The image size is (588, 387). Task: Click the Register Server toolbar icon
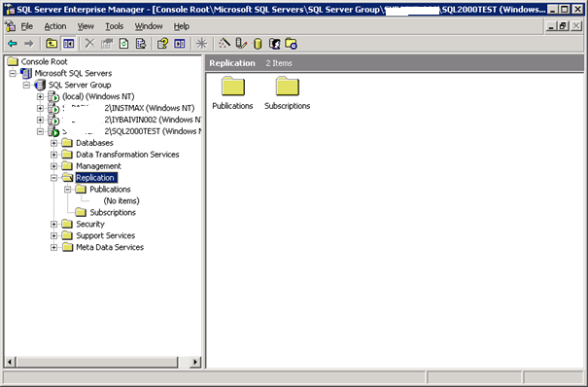pos(241,44)
